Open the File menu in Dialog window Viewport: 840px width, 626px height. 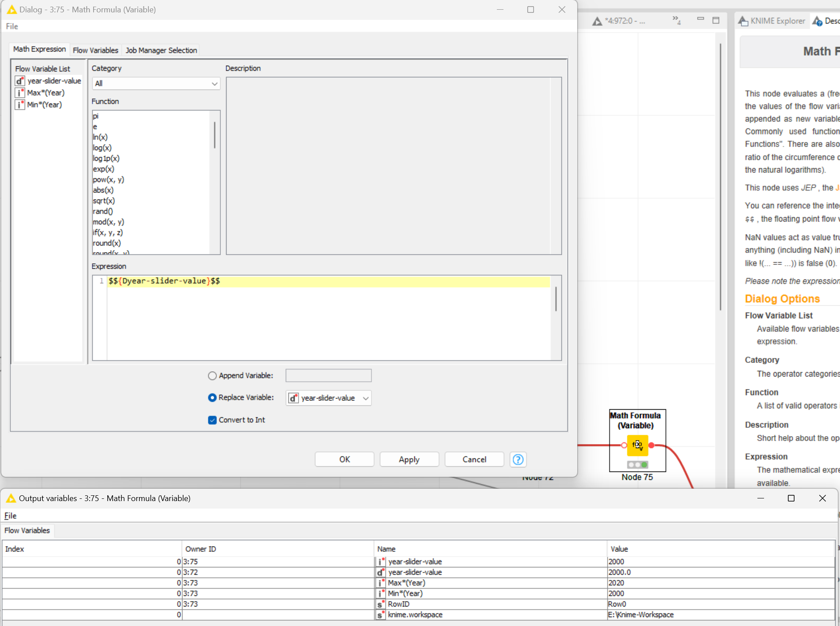pos(12,26)
